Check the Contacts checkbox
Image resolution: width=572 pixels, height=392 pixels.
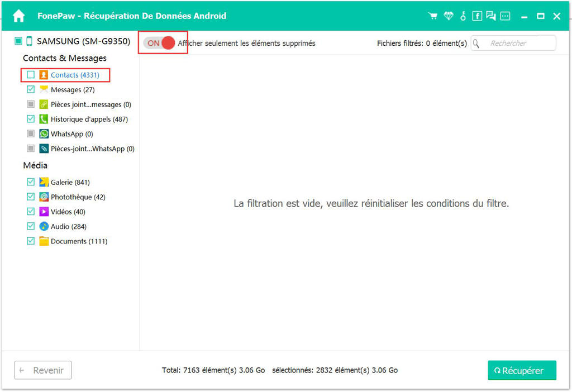coord(31,75)
